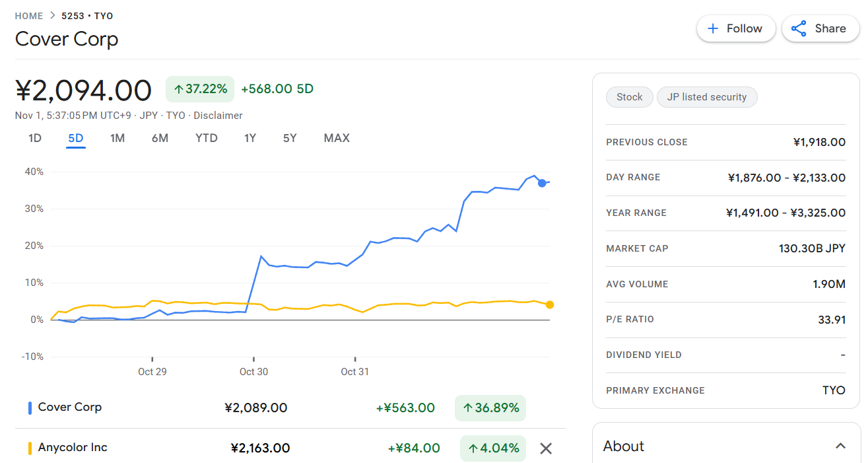This screenshot has width=868, height=463.
Task: Click the Share network icon
Action: tap(799, 28)
